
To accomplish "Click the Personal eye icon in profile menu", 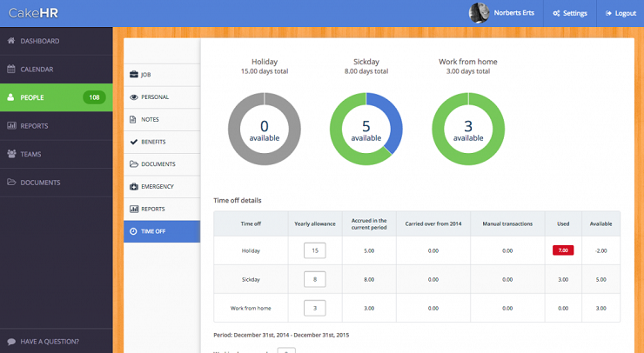I will click(133, 97).
